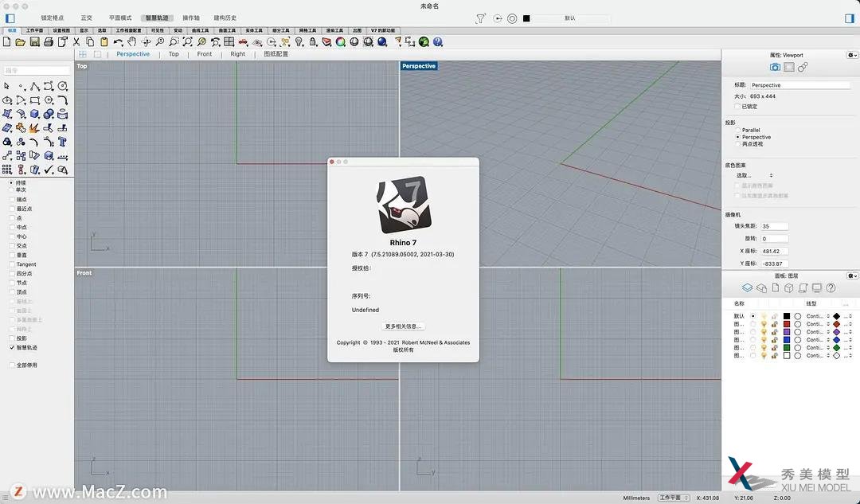Open linetype dropdown for the blue layer

pyautogui.click(x=818, y=340)
